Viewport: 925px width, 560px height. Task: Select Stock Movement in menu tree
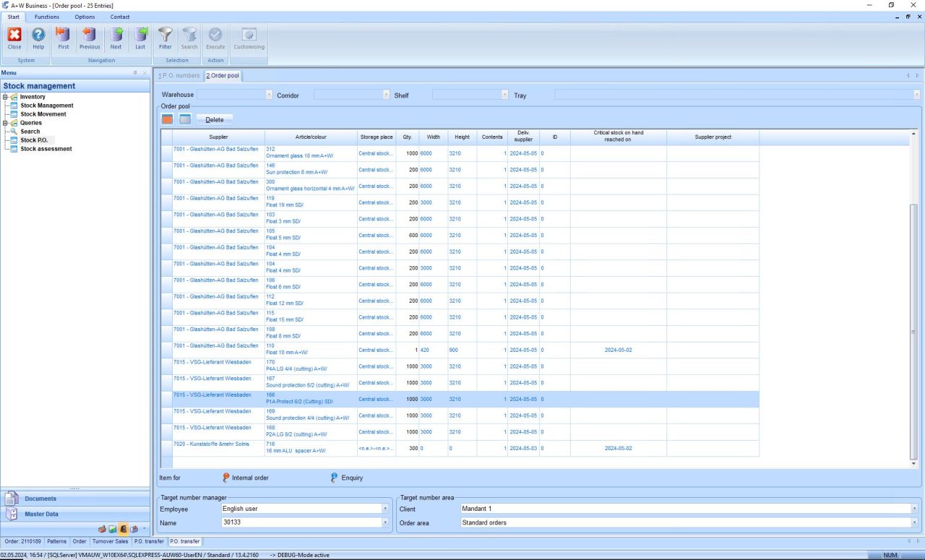[x=43, y=114]
